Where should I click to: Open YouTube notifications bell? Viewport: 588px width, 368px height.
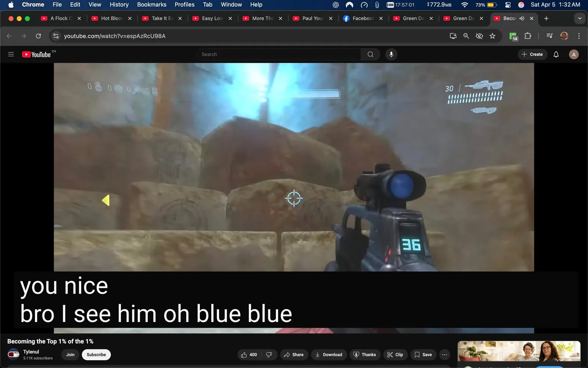(x=556, y=54)
